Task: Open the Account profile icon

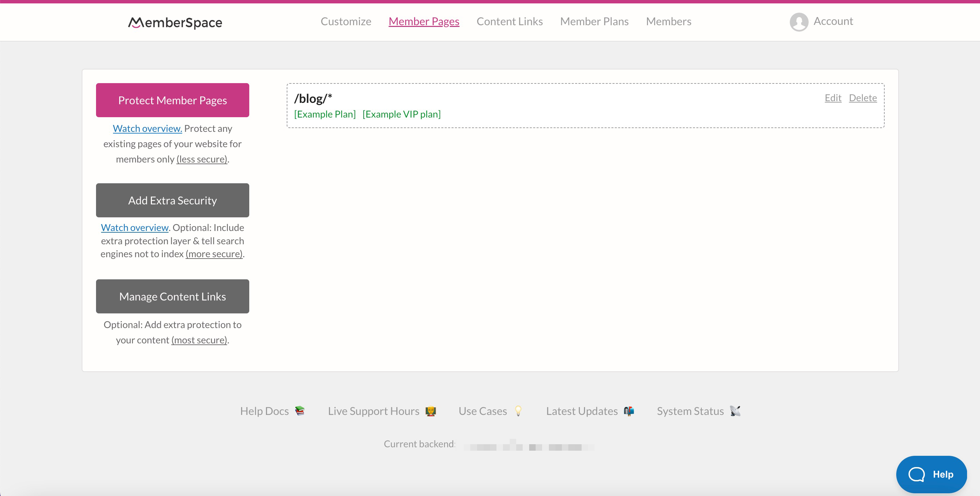Action: 799,21
